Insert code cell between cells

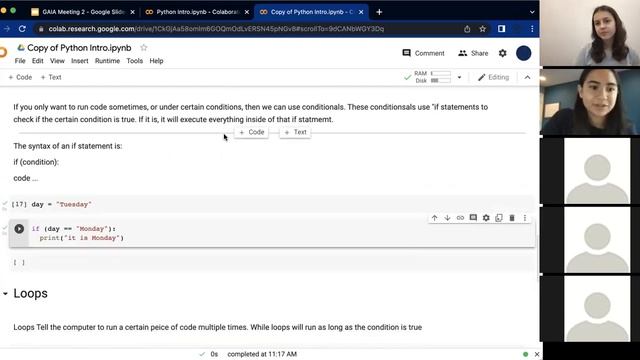[251, 132]
